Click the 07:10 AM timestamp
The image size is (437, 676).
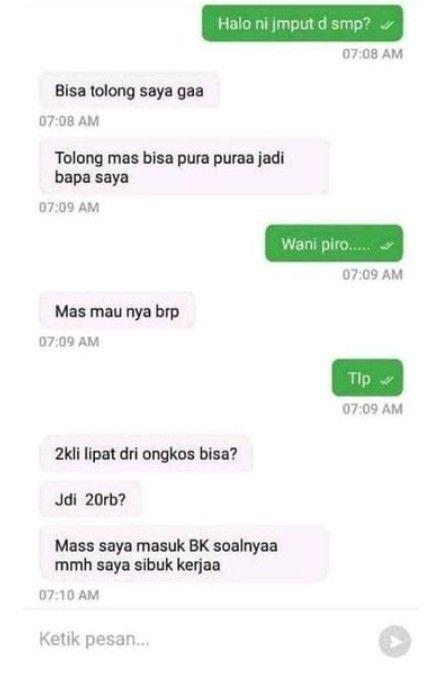[x=69, y=595]
